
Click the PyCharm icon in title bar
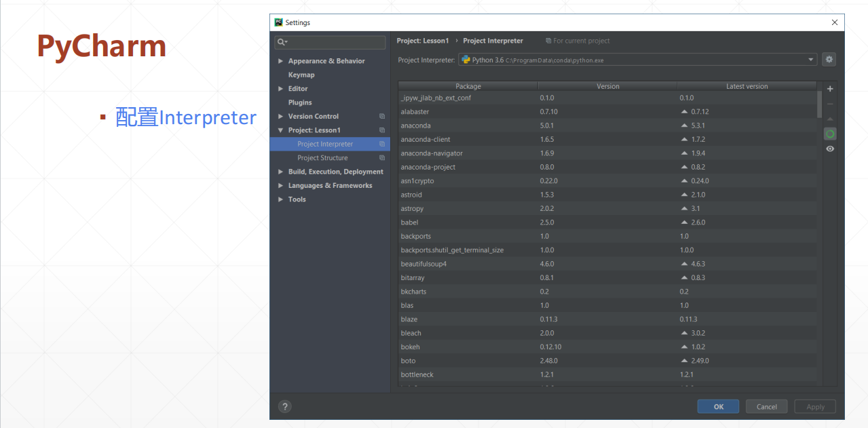[278, 22]
